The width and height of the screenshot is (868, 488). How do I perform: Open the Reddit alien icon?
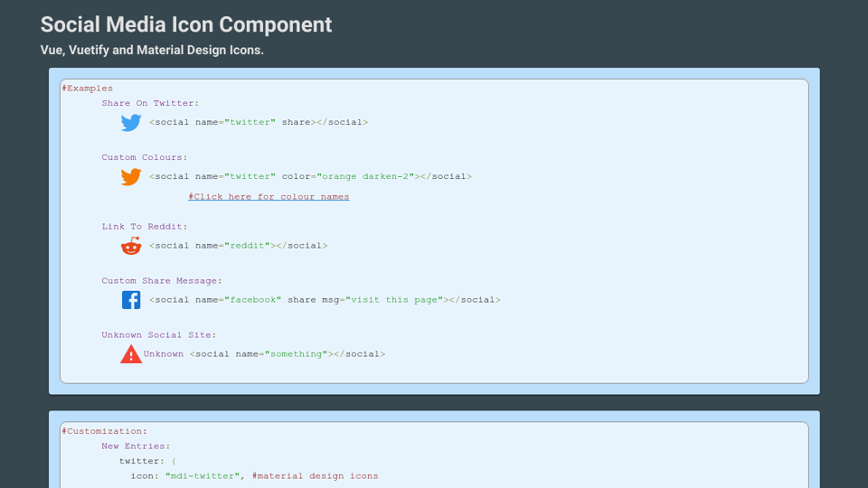[131, 246]
